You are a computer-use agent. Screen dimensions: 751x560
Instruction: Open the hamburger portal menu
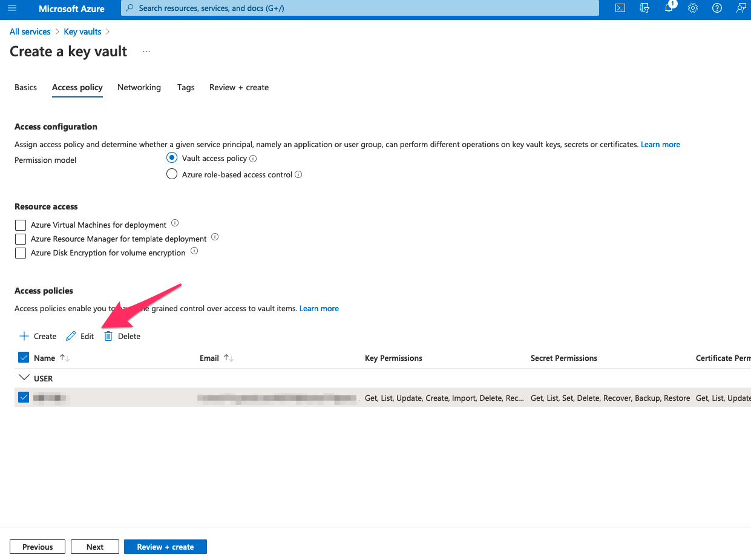point(12,8)
